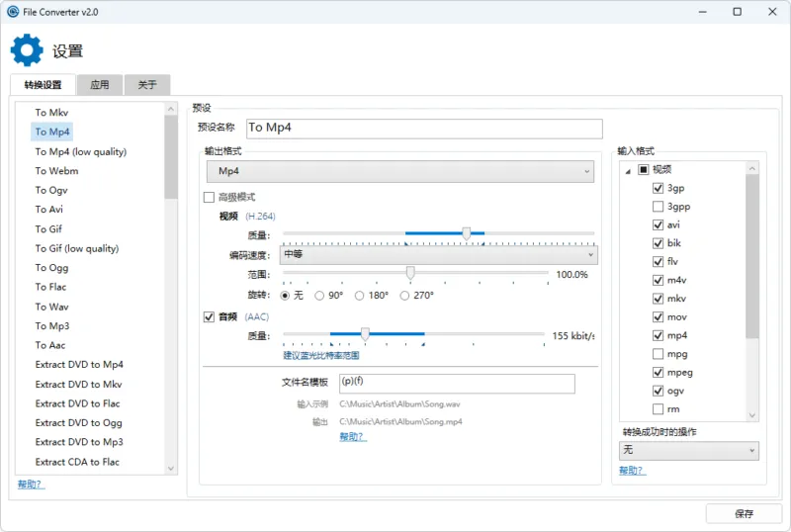
Task: Select the To Mp4 preset
Action: pyautogui.click(x=52, y=132)
